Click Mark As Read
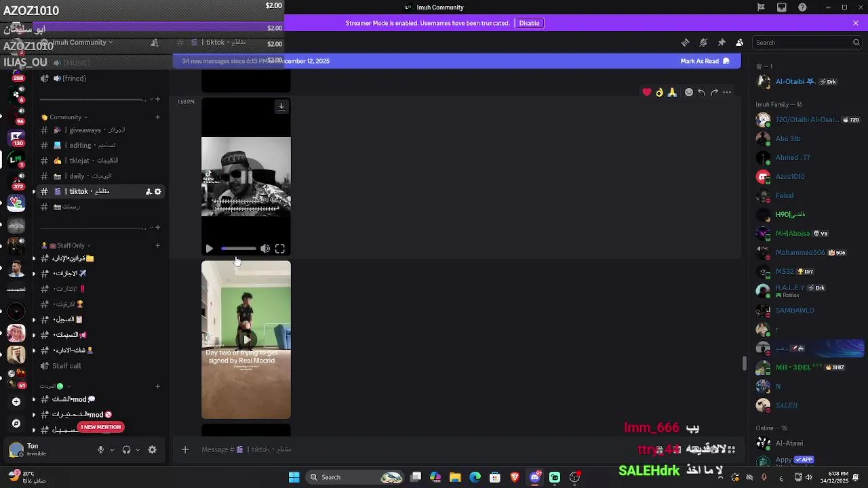The height and width of the screenshot is (488, 868). (705, 61)
